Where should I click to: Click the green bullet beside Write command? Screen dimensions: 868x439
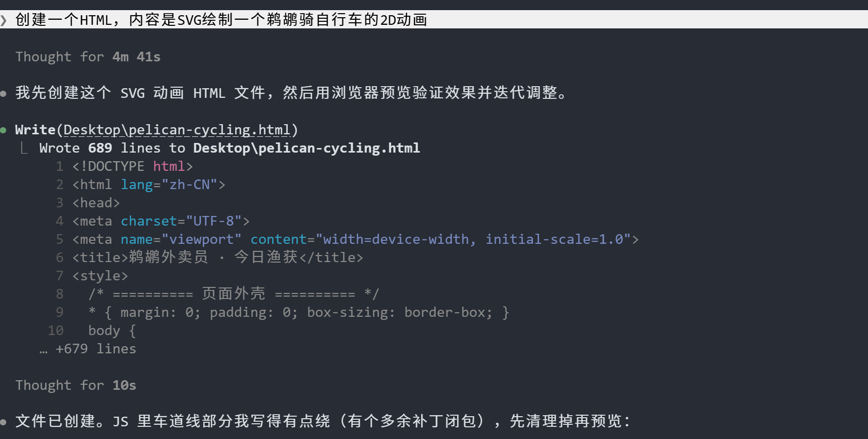pos(4,130)
